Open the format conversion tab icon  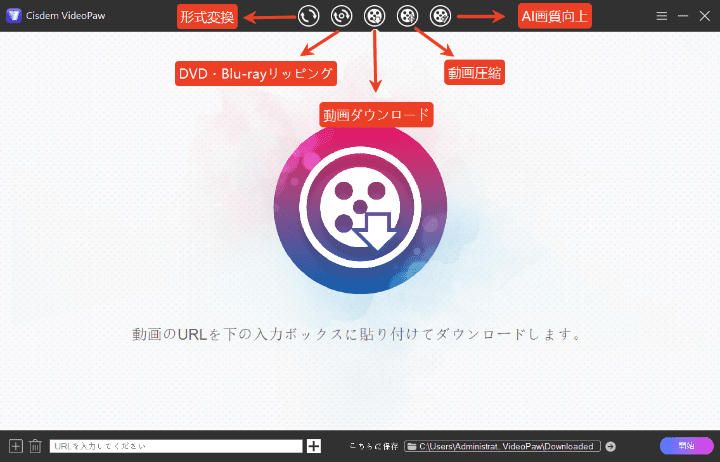pyautogui.click(x=308, y=16)
